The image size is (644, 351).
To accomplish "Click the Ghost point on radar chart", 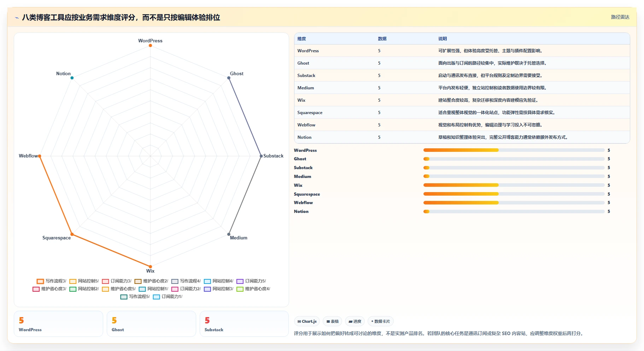I will pyautogui.click(x=229, y=78).
